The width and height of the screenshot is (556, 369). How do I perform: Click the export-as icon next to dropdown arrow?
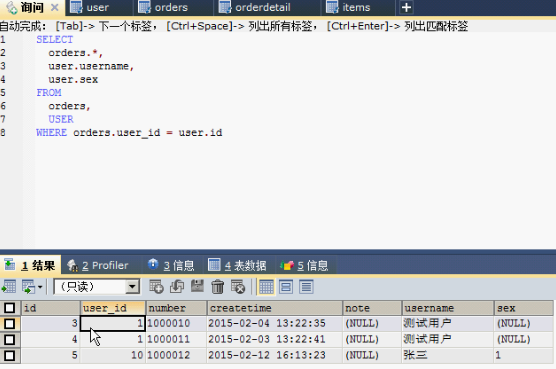click(28, 287)
